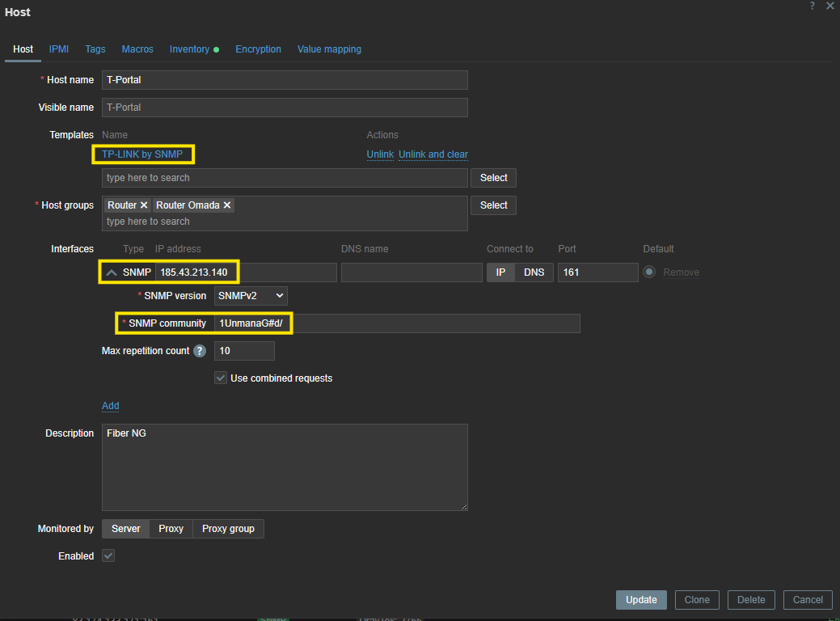This screenshot has width=840, height=621.
Task: Click the Clone button
Action: pos(697,599)
